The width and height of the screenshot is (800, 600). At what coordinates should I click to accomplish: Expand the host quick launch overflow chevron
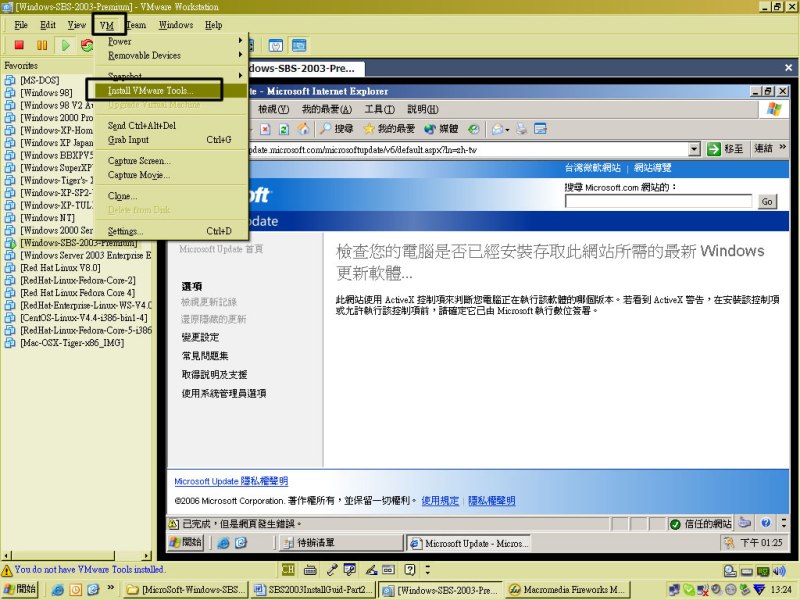click(111, 588)
